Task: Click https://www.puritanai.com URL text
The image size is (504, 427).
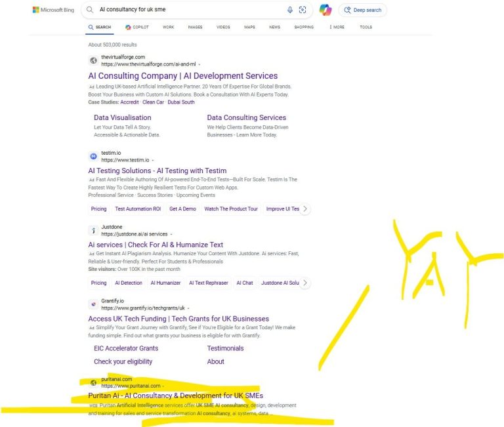Action: [x=131, y=386]
